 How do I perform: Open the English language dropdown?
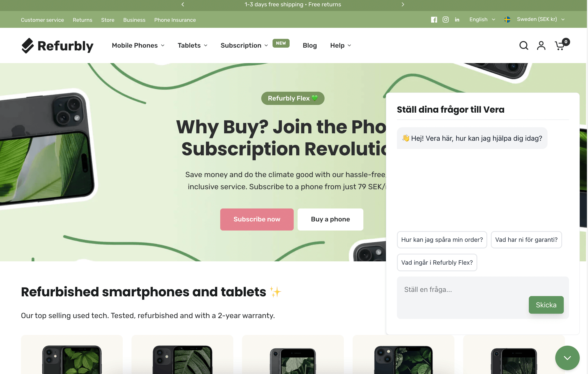[x=483, y=19]
